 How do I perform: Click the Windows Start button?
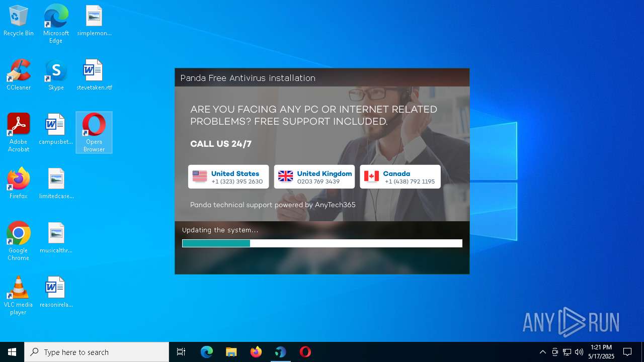pos(12,352)
